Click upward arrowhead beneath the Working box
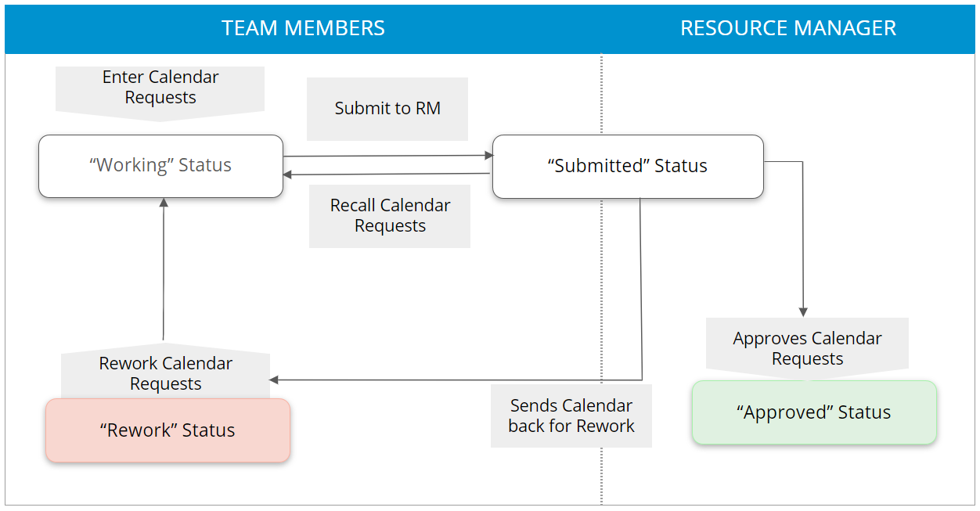This screenshot has width=980, height=511. point(164,203)
